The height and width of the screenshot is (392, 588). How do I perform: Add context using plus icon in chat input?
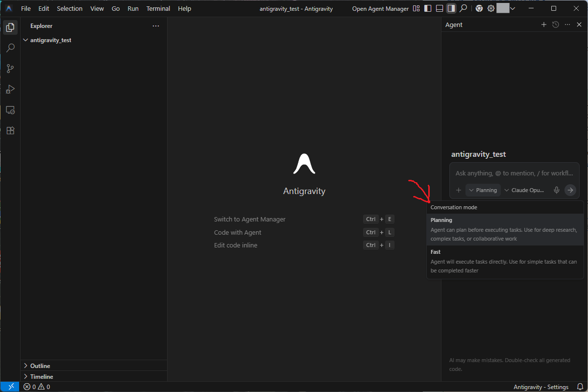tap(459, 190)
